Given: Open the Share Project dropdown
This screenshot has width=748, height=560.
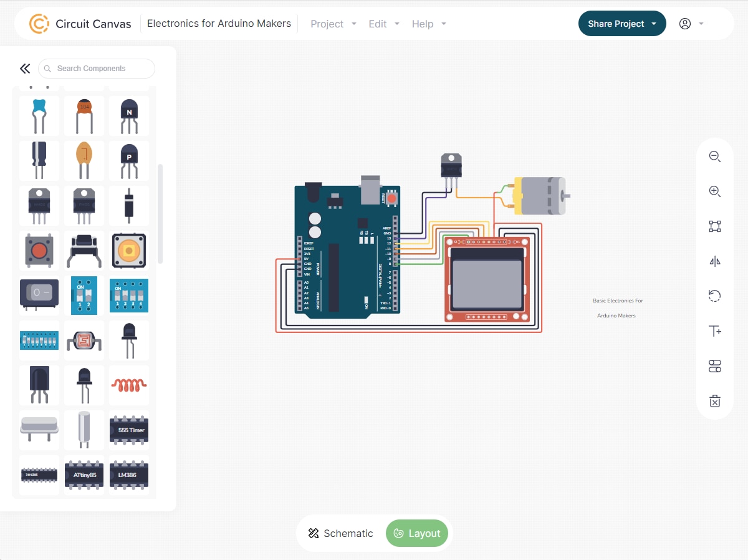Looking at the screenshot, I should pos(621,24).
